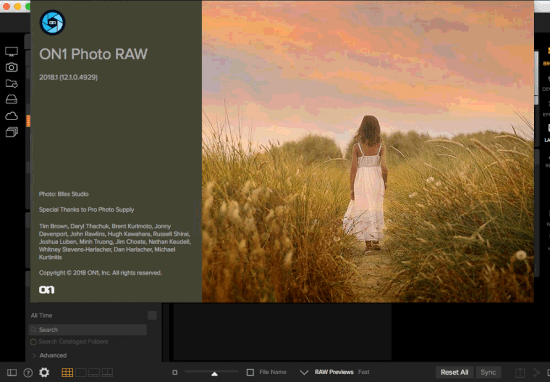Select the local drives icon
Viewport: 550px width, 382px height.
[x=11, y=100]
